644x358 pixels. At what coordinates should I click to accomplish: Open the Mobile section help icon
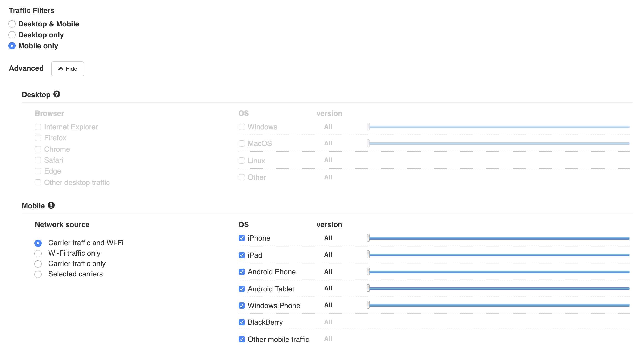pyautogui.click(x=51, y=205)
